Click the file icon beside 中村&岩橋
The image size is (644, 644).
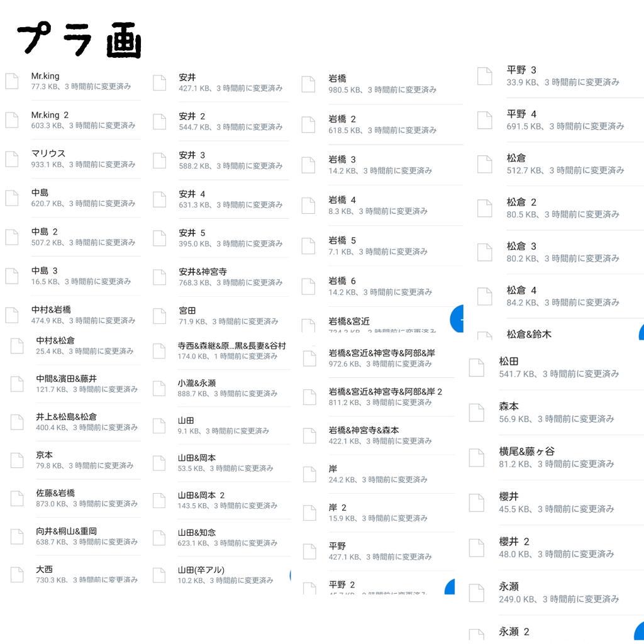12,315
